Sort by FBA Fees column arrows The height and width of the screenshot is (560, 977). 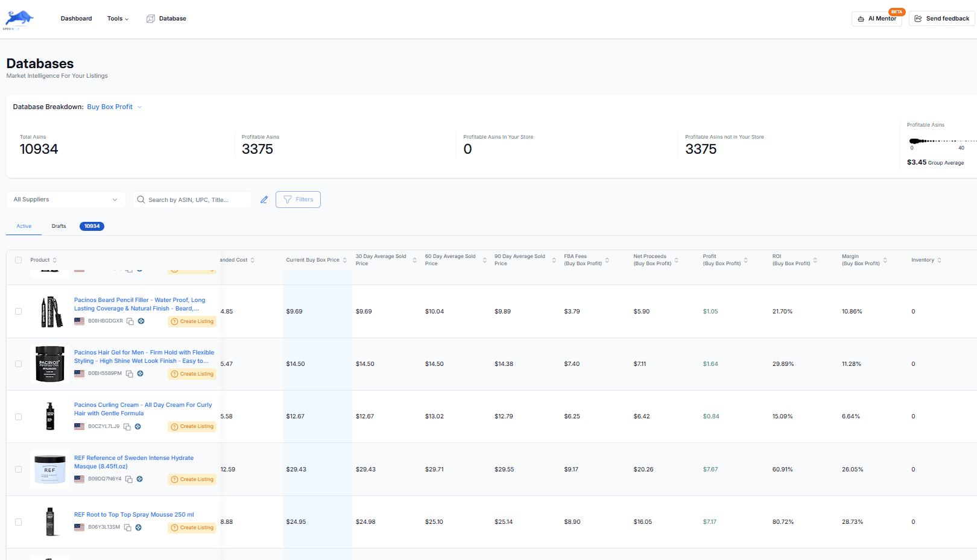coord(607,260)
